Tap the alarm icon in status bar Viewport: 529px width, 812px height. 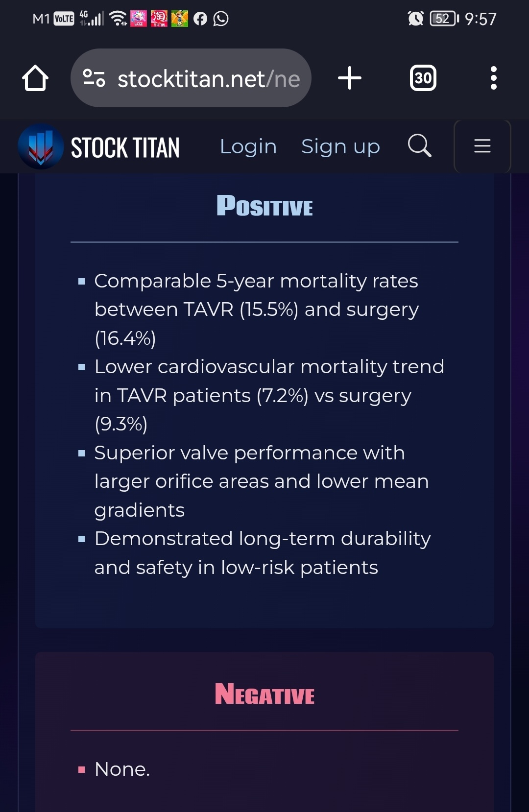tap(415, 19)
